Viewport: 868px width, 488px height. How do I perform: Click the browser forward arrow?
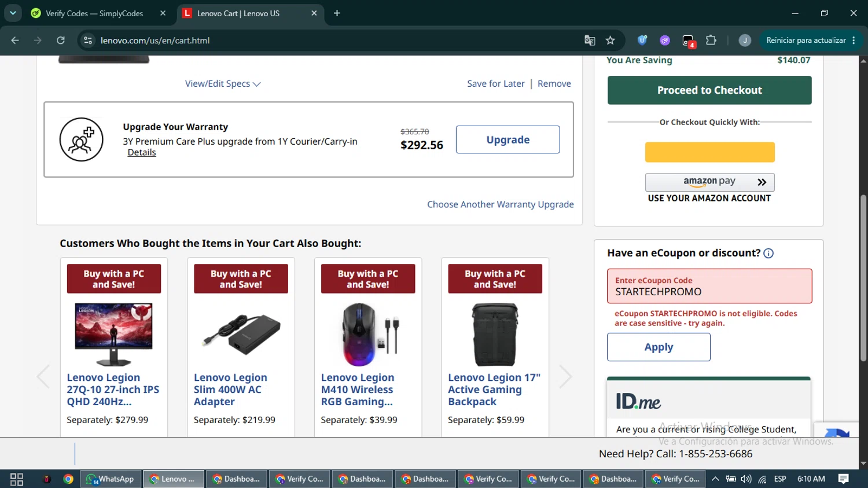coord(38,41)
